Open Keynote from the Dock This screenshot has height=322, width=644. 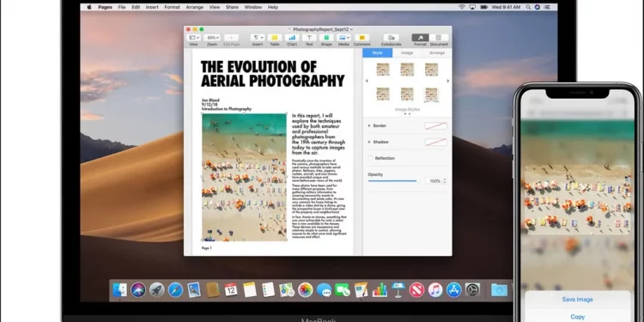[x=398, y=290]
